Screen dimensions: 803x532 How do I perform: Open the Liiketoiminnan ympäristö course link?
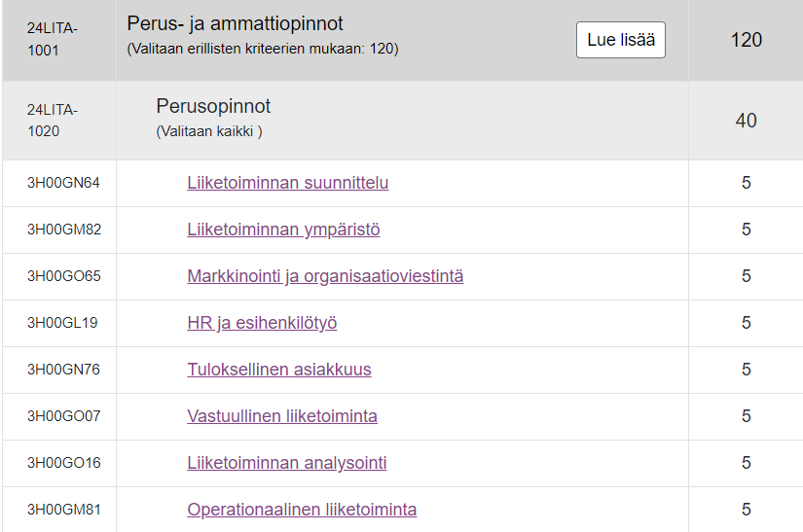(283, 230)
